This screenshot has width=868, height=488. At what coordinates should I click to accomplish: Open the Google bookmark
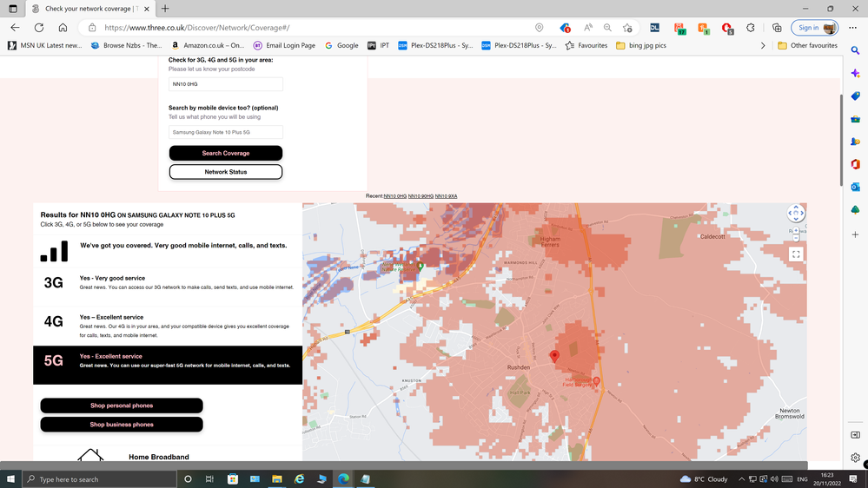pyautogui.click(x=341, y=45)
